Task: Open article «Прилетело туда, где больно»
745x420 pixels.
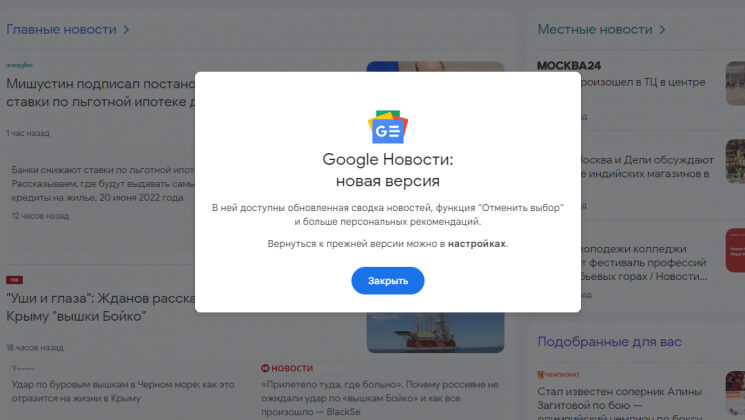Action: point(380,398)
